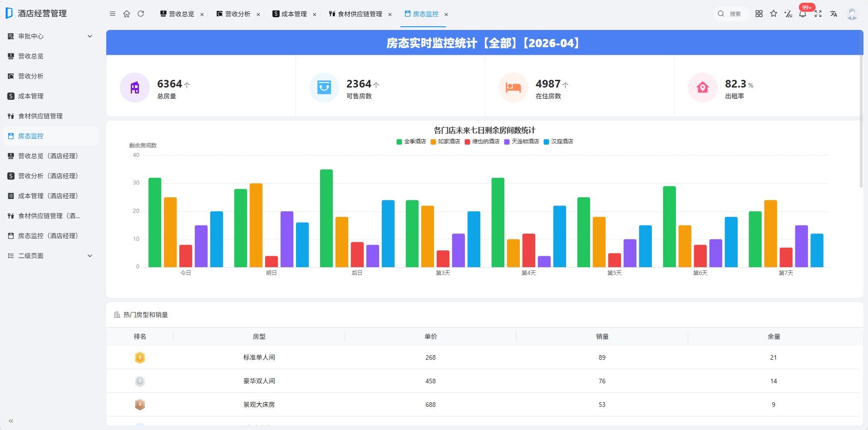The width and height of the screenshot is (868, 430).
Task: Click the 搜索 search field
Action: (731, 14)
